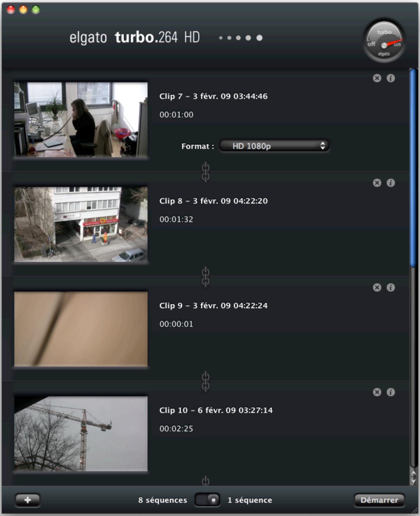Click title 'Clip 9 – 3 févr. 09 04:22:24'
The height and width of the screenshot is (516, 420).
(214, 305)
